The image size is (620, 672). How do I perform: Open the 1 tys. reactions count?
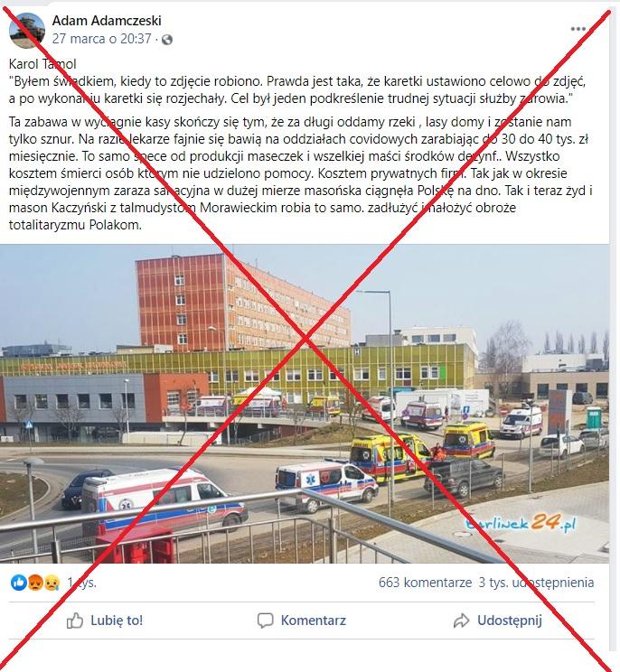[81, 583]
